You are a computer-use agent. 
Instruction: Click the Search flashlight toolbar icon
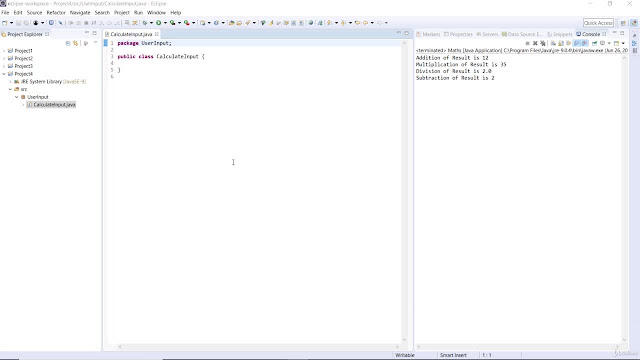[x=247, y=23]
